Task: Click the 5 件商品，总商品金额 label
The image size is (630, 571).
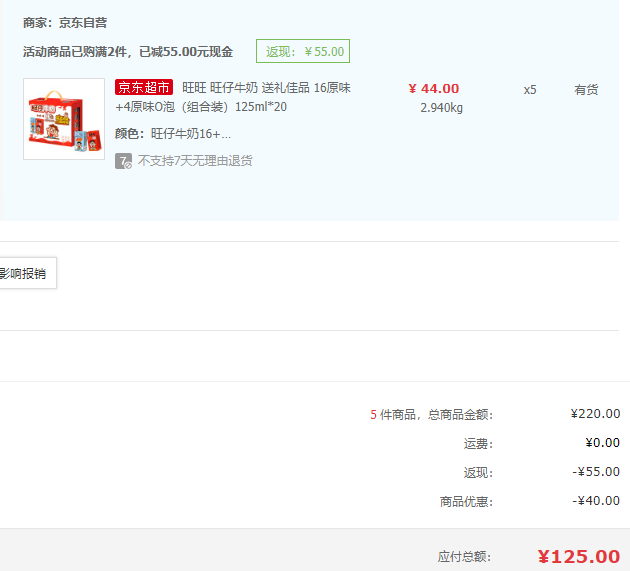Action: click(432, 415)
